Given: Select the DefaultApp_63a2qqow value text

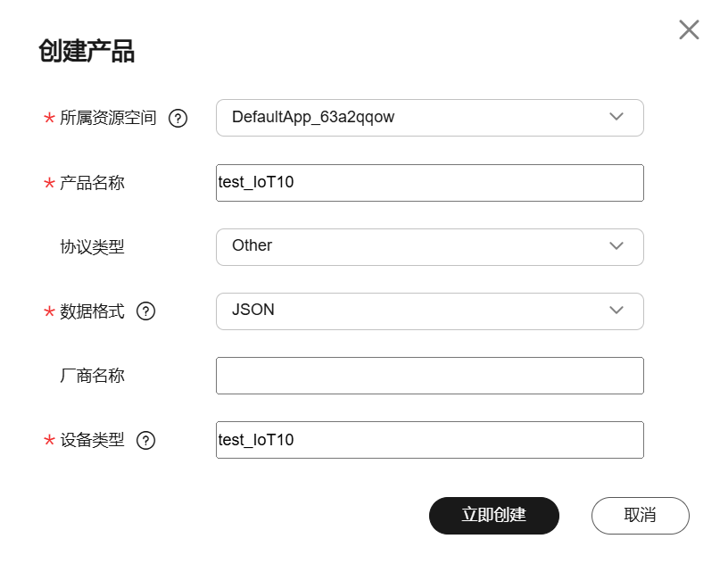Looking at the screenshot, I should [313, 117].
